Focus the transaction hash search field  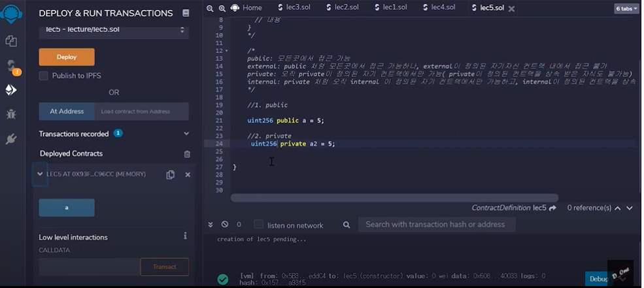tap(437, 225)
